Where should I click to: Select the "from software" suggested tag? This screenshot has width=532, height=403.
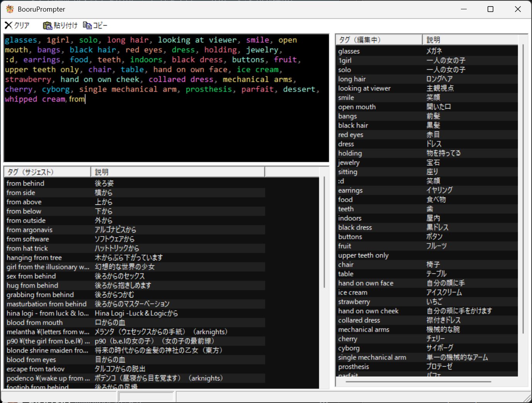[x=134, y=239]
